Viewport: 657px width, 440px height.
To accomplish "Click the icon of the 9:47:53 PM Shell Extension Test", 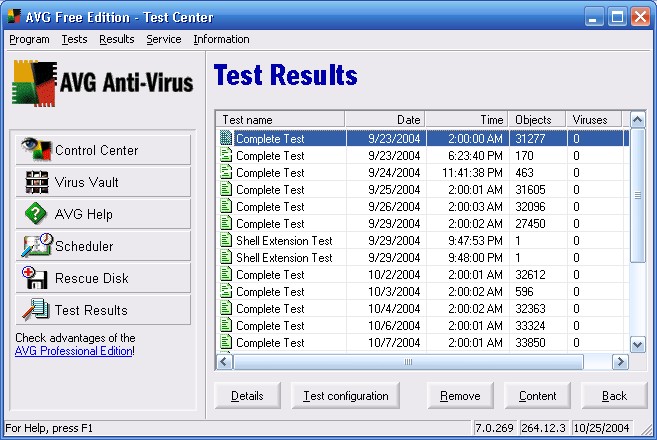I will click(x=226, y=240).
